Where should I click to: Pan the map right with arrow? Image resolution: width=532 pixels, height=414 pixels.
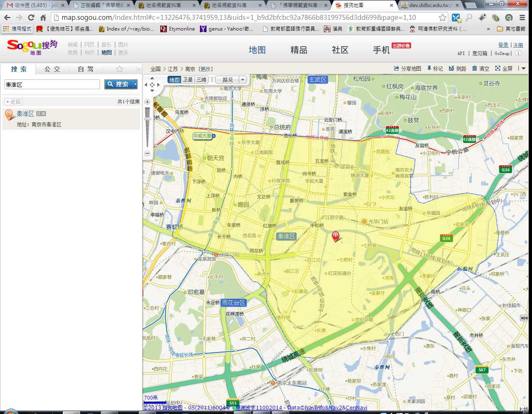coord(159,85)
